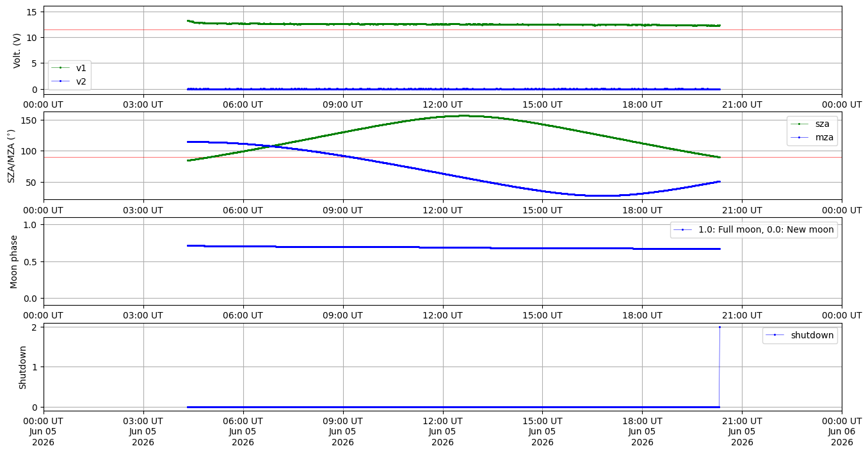
Task: Click the red threshold line in voltage plot
Action: pos(442,29)
